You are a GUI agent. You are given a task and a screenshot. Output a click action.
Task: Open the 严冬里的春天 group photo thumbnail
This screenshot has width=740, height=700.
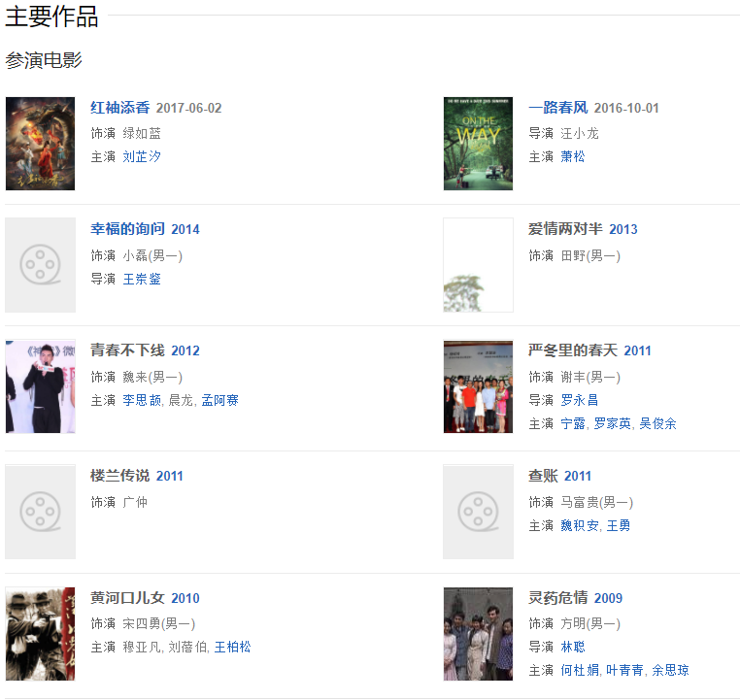coord(478,386)
